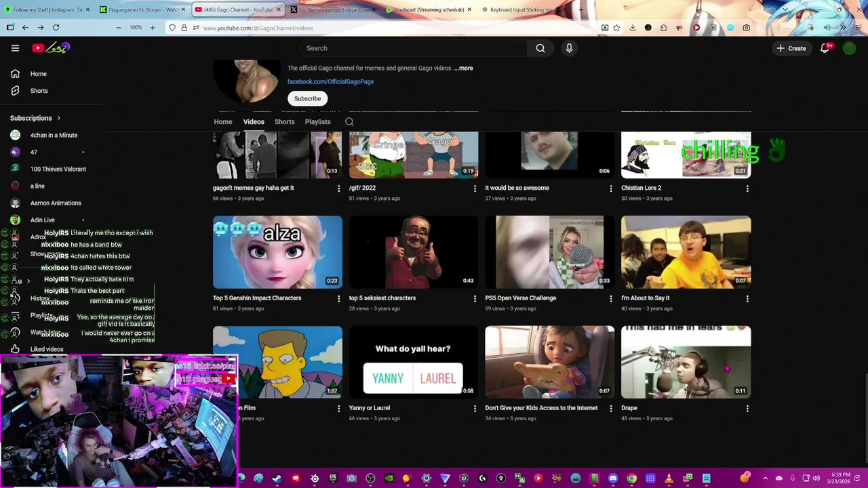Screen dimensions: 868x488
Task: Reload the page in browser toolbar
Action: [56, 28]
